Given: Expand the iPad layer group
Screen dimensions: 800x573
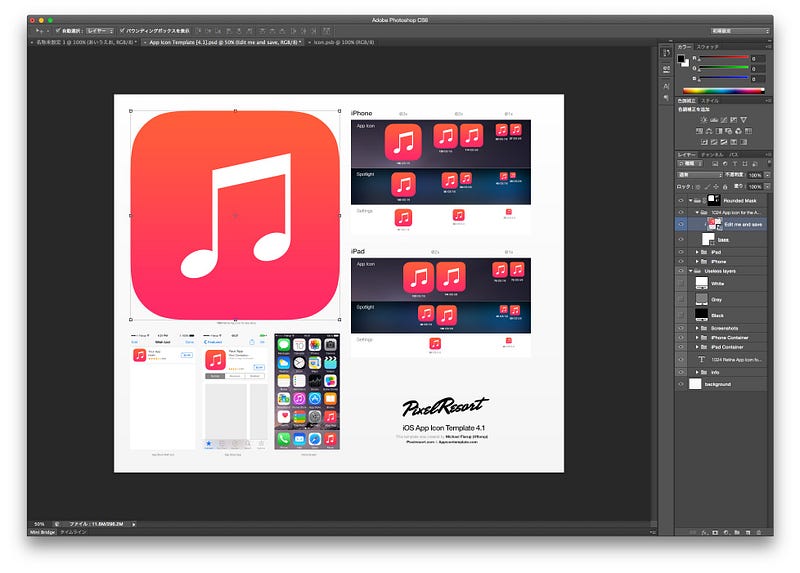Looking at the screenshot, I should point(697,252).
